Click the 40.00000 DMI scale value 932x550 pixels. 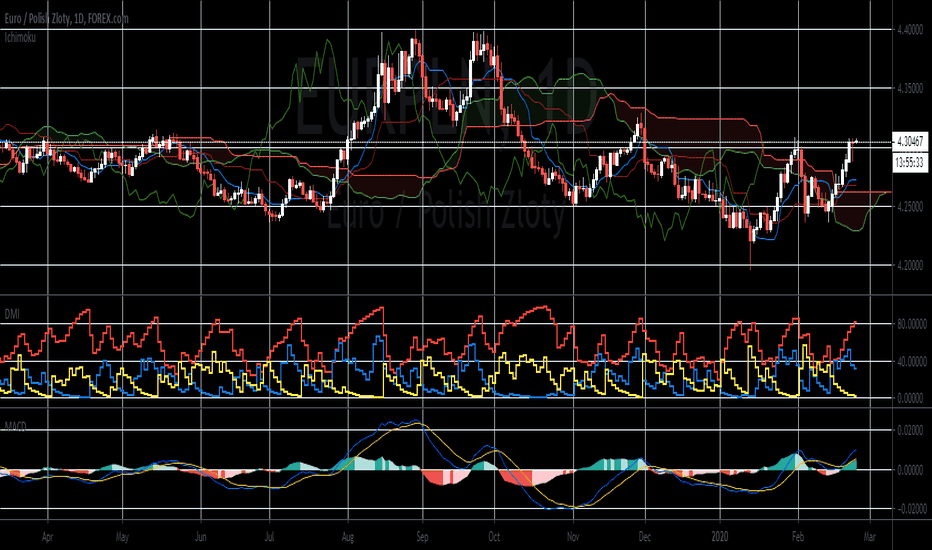tap(912, 362)
